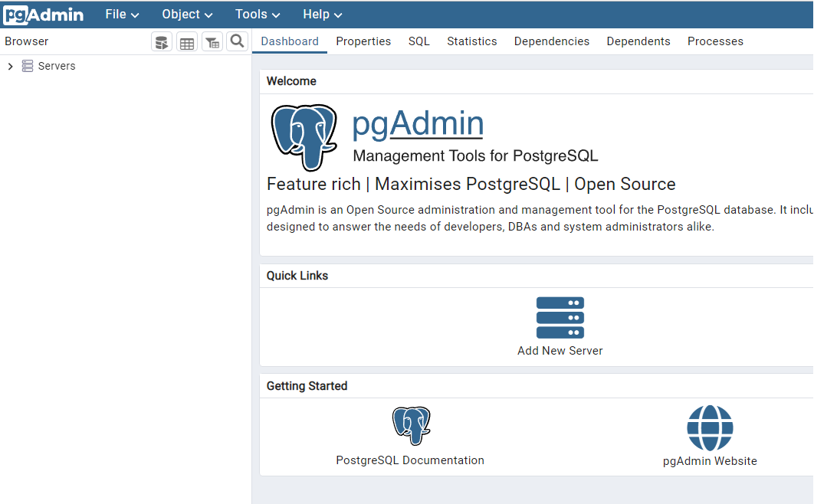814x504 pixels.
Task: Click the pgAdmin logo in the menu bar
Action: coord(44,15)
